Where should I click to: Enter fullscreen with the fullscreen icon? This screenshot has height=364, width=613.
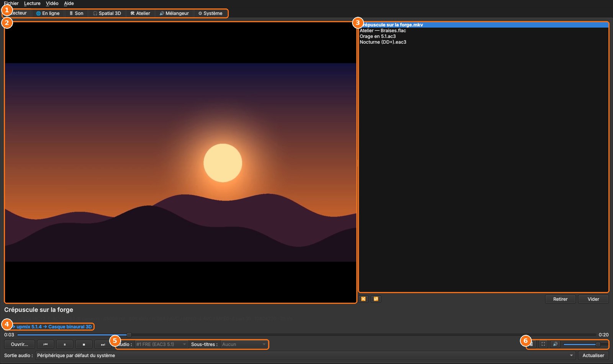[543, 344]
